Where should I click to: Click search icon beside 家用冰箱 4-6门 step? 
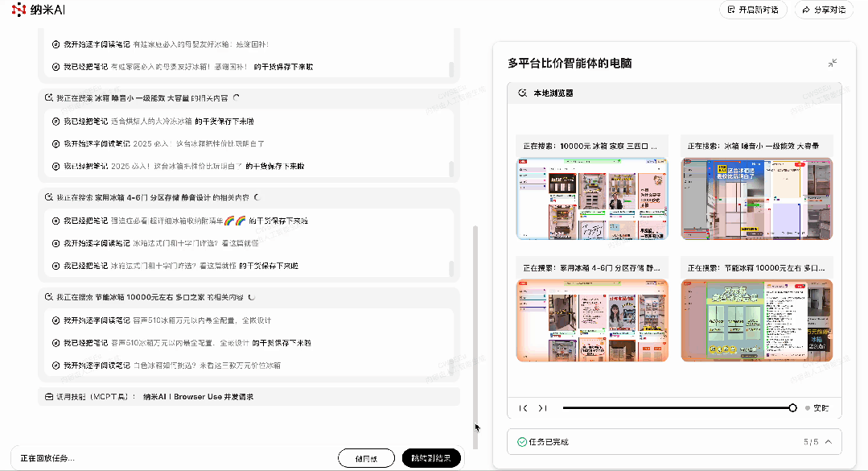pos(48,197)
